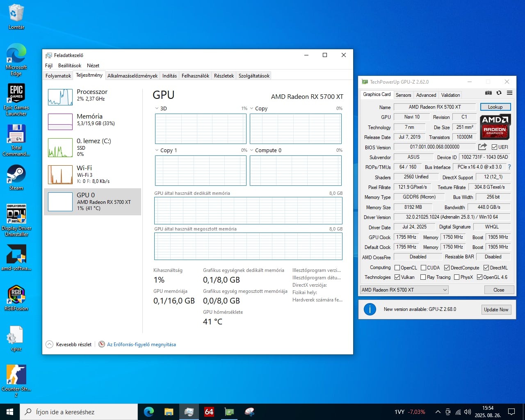
Task: Show hidden tray icons chevron
Action: 438,412
